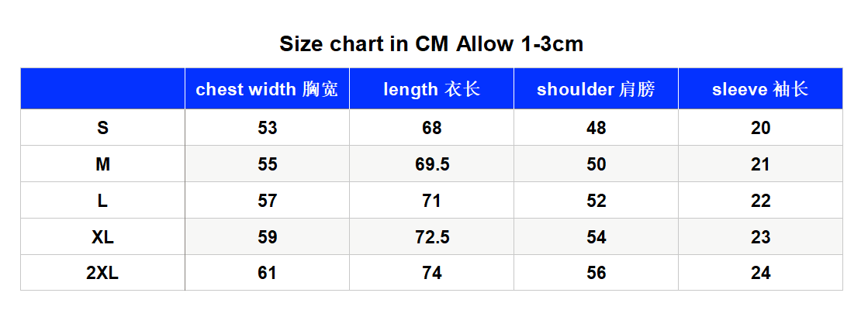Click the length value 74
The image size is (868, 317).
click(432, 273)
